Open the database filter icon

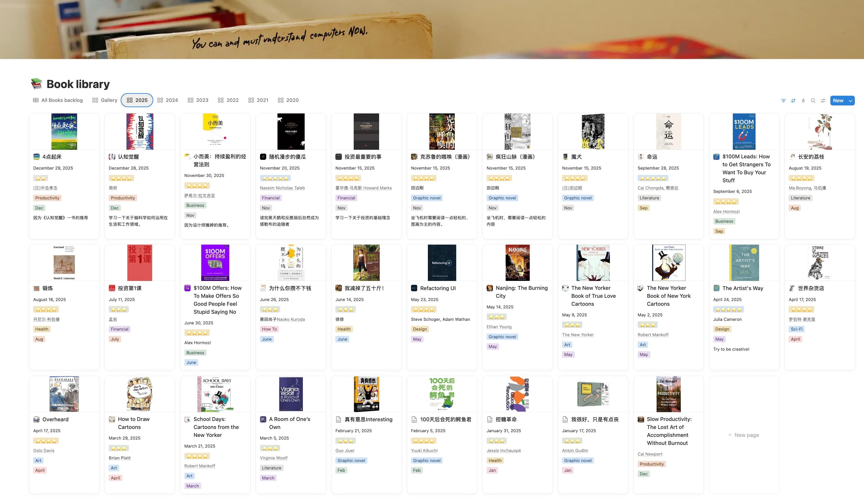(x=783, y=100)
